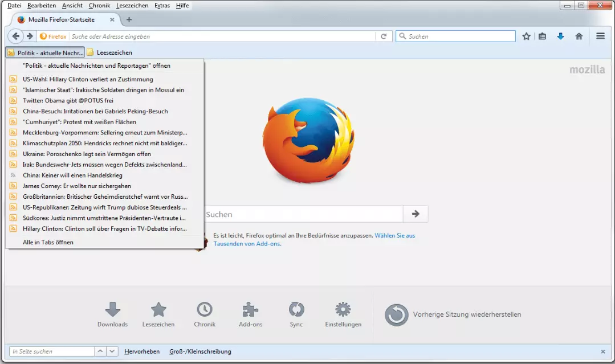Click magnifier icon in search box
This screenshot has width=615, height=364.
coord(402,36)
